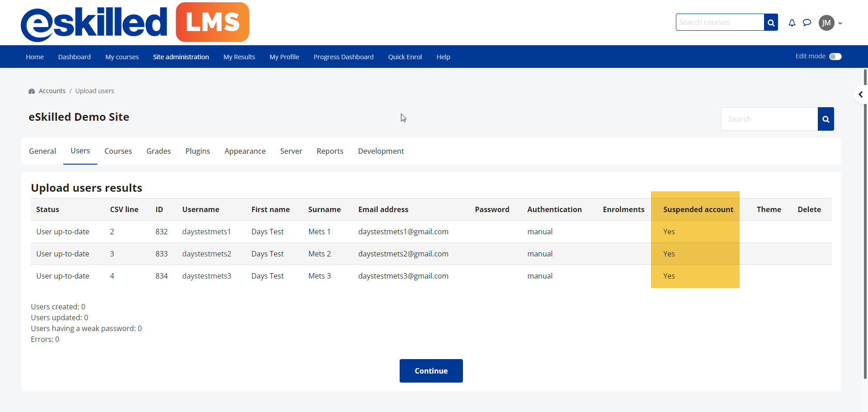The height and width of the screenshot is (412, 868).
Task: Switch to the Reports tab
Action: coord(330,151)
